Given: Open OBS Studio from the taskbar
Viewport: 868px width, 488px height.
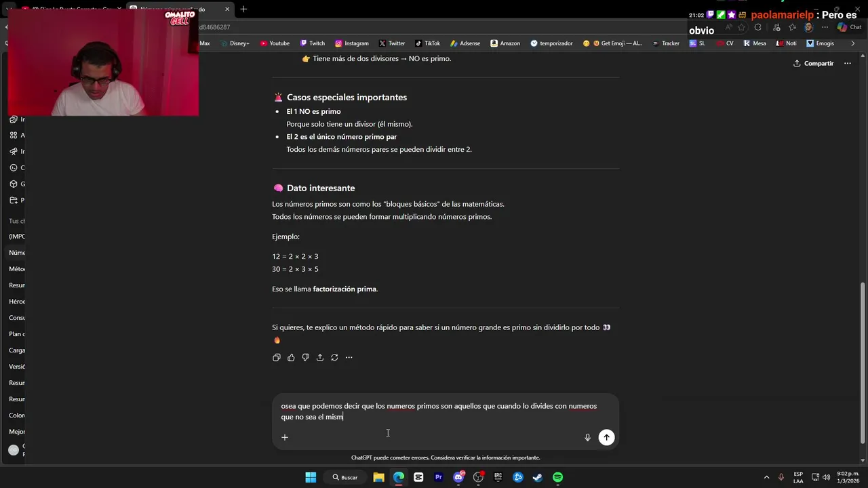Looking at the screenshot, I should point(478,477).
